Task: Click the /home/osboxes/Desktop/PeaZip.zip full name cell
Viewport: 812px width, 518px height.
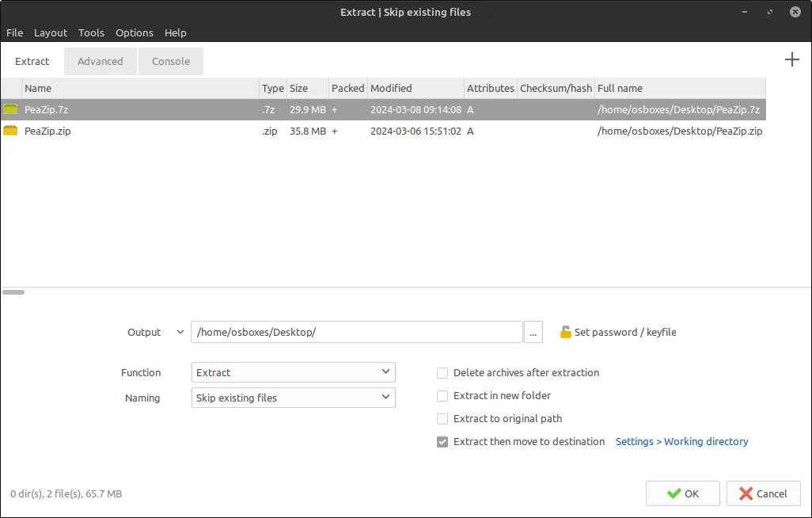Action: click(680, 131)
